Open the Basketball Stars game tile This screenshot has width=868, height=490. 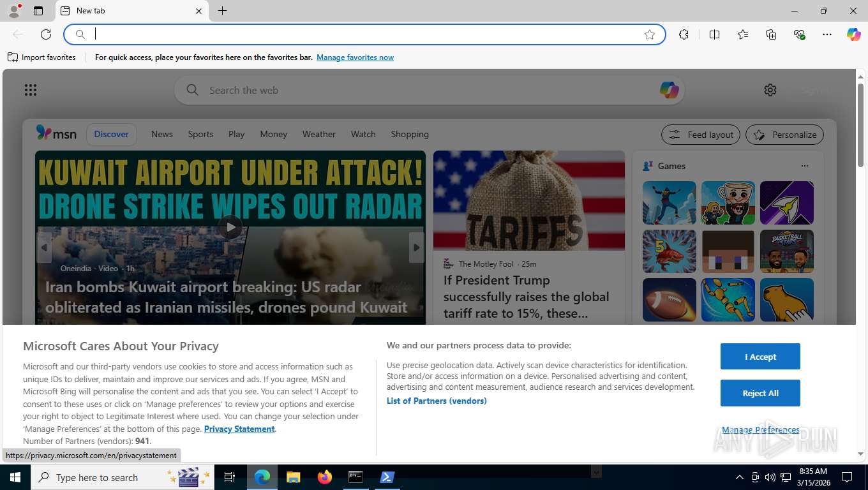coord(787,251)
